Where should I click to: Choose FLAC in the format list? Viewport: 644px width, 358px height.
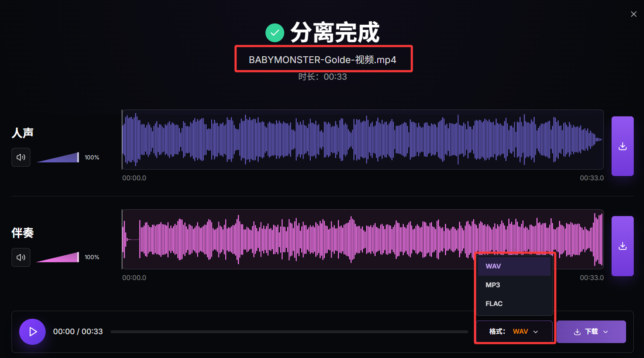(514, 304)
